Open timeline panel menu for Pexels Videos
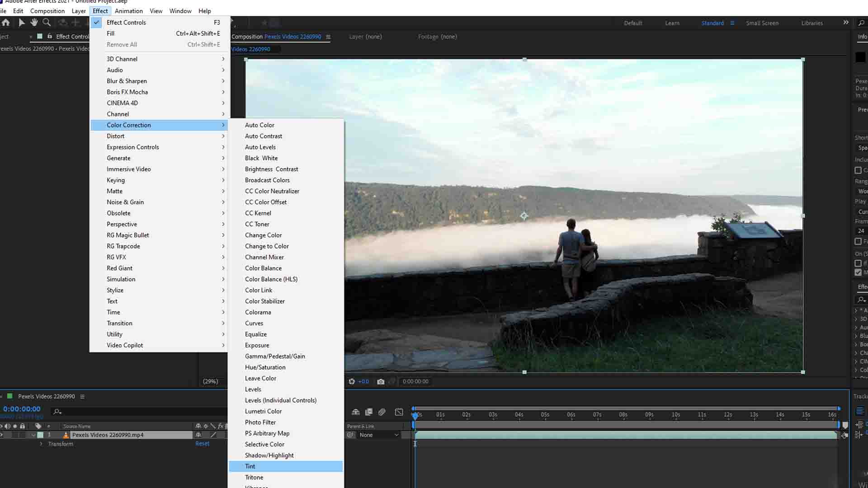 tap(82, 397)
